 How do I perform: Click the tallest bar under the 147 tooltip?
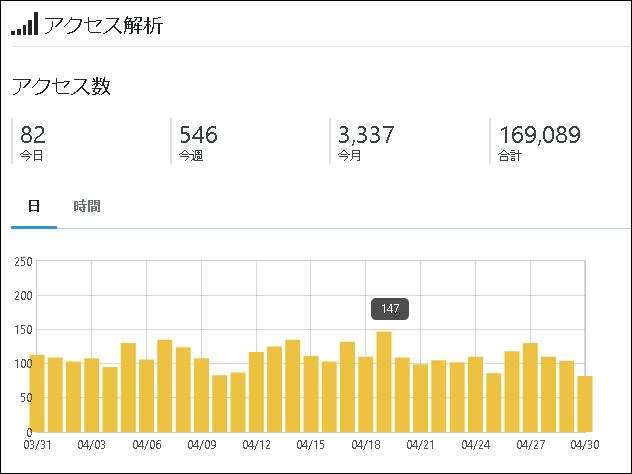(384, 382)
